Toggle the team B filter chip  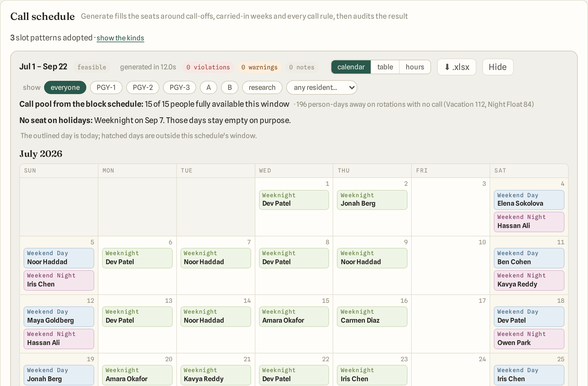[x=230, y=87]
